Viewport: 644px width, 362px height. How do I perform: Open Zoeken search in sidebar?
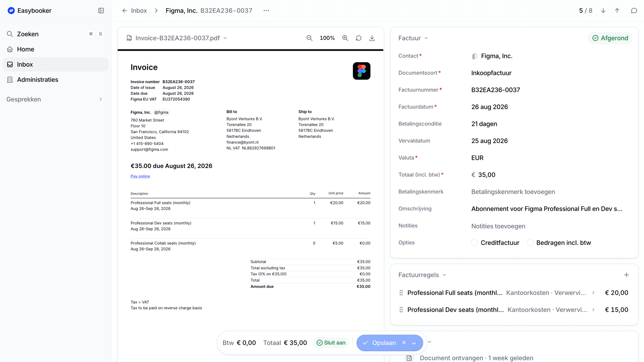pyautogui.click(x=56, y=34)
